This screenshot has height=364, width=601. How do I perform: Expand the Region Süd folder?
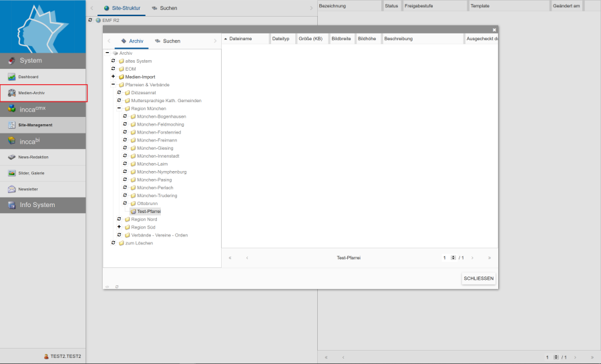click(x=119, y=227)
